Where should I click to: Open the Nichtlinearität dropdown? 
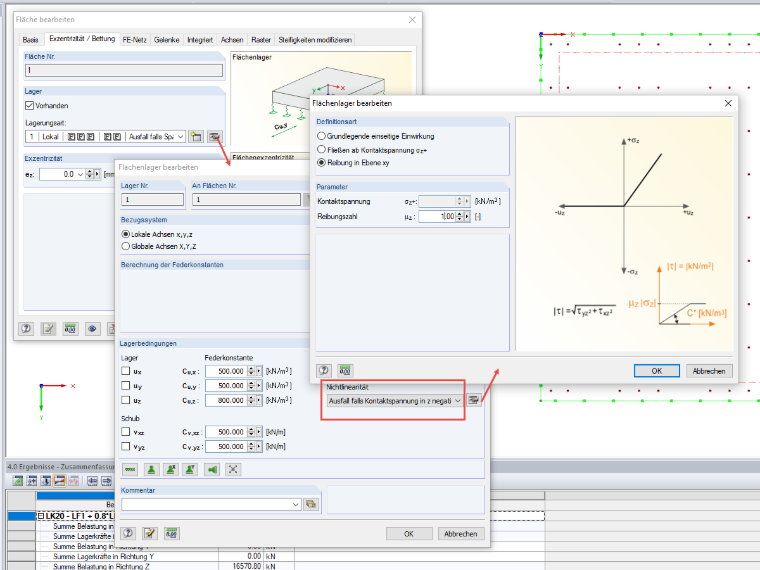point(458,401)
